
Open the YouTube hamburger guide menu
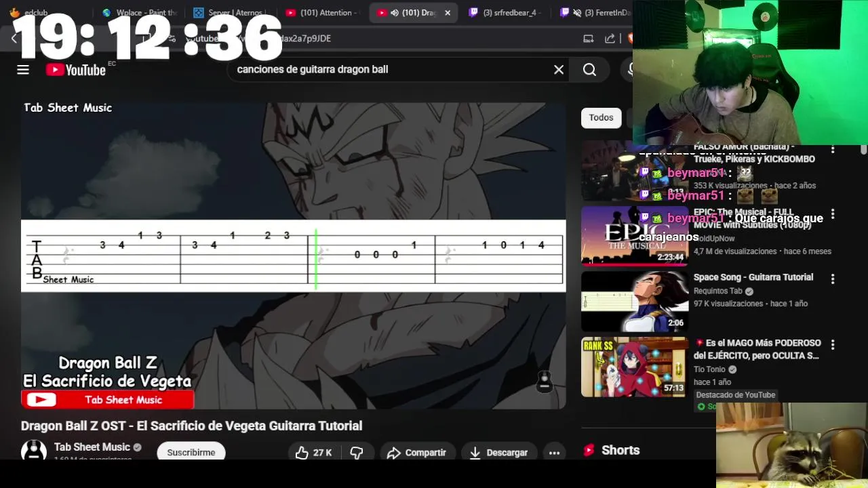pyautogui.click(x=23, y=70)
